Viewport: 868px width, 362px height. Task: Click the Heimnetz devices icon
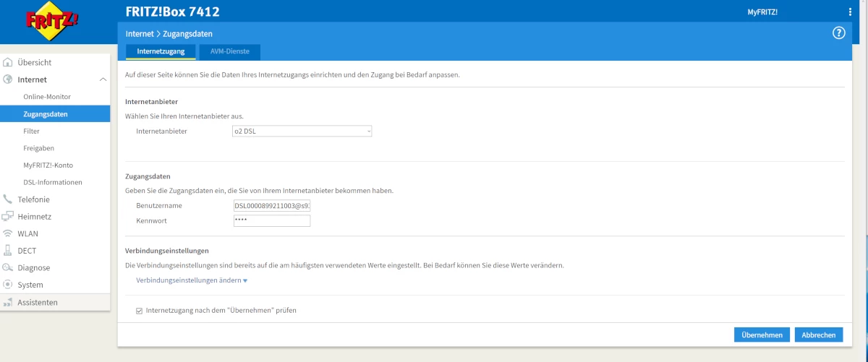[9, 216]
